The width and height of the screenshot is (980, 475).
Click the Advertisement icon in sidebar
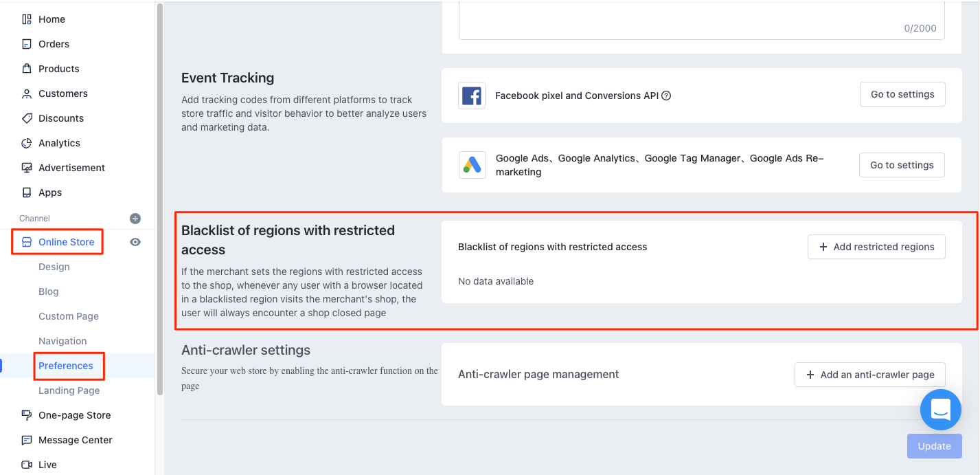click(27, 168)
